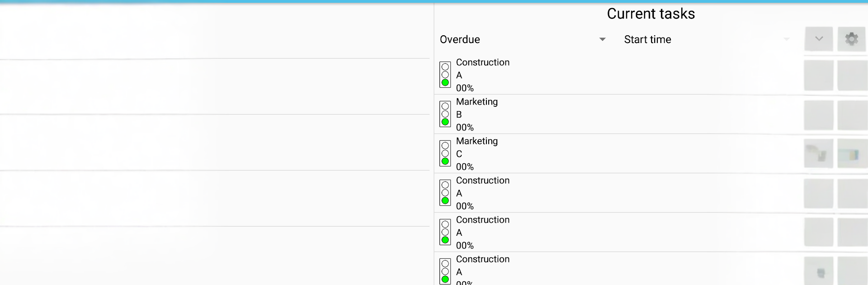Image resolution: width=868 pixels, height=285 pixels.
Task: Toggle the green light on Construction A status
Action: click(x=445, y=82)
